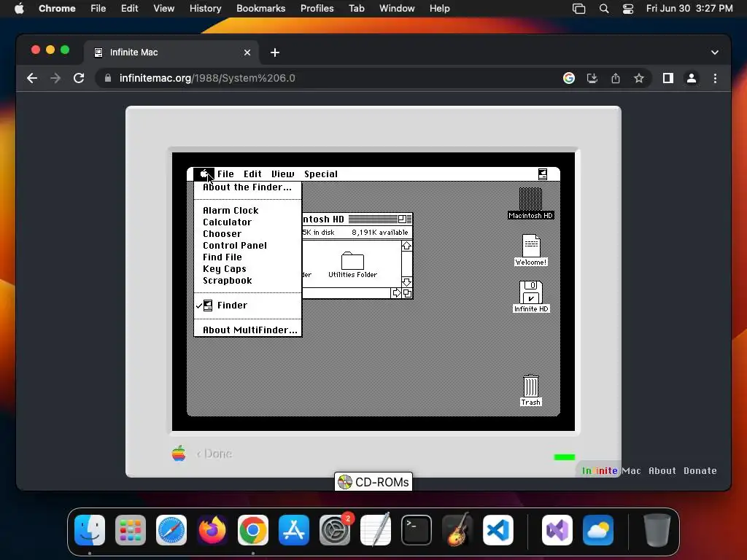Expand the tab search chevron
The image size is (747, 560).
[x=715, y=52]
